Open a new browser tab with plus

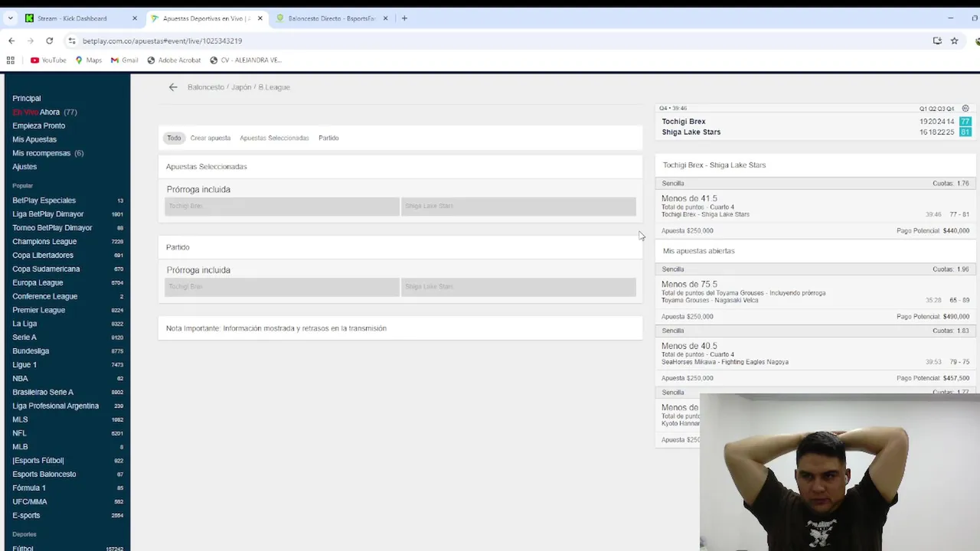[404, 18]
